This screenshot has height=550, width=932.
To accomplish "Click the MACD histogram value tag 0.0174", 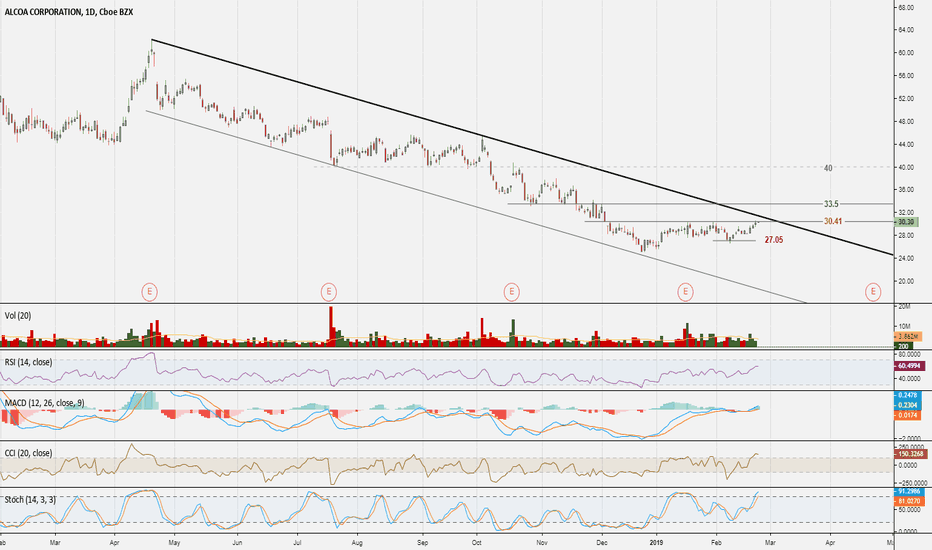I will 908,415.
